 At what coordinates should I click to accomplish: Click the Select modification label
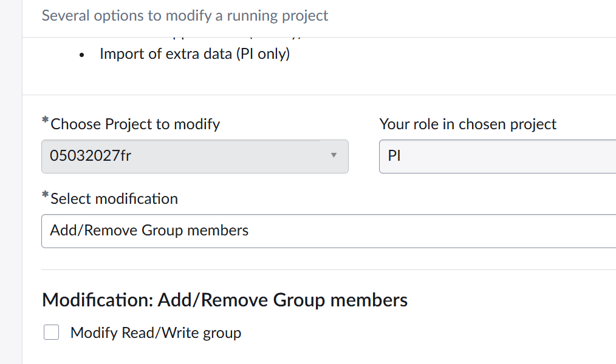(x=113, y=198)
